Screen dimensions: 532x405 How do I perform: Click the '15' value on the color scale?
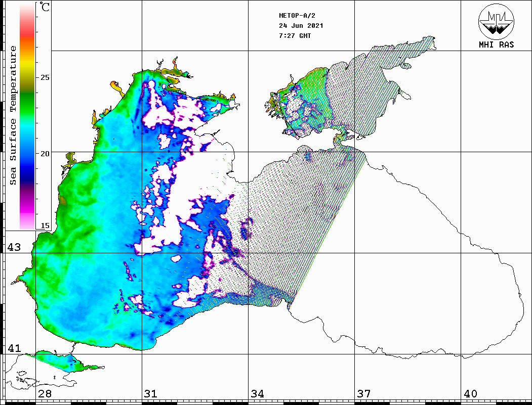pyautogui.click(x=45, y=226)
